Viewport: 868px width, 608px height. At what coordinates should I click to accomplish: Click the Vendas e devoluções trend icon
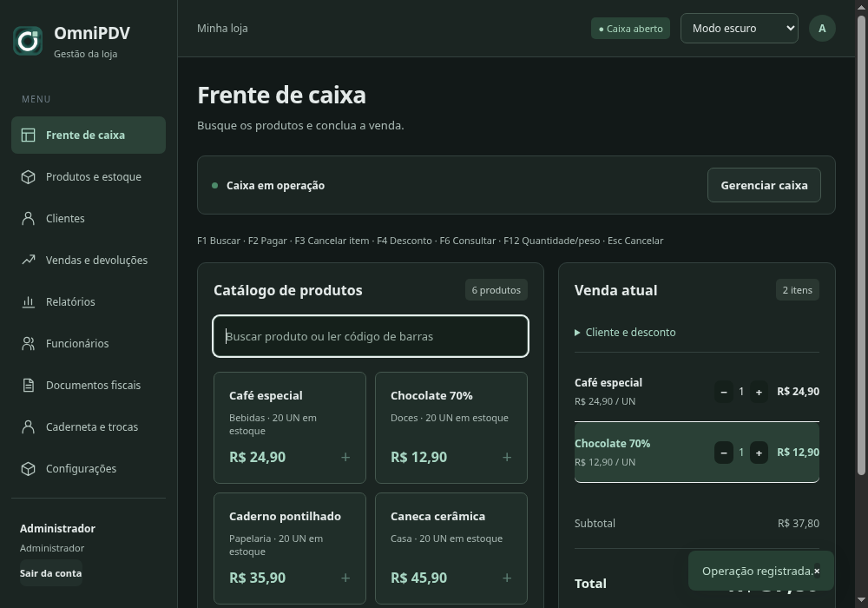point(29,260)
